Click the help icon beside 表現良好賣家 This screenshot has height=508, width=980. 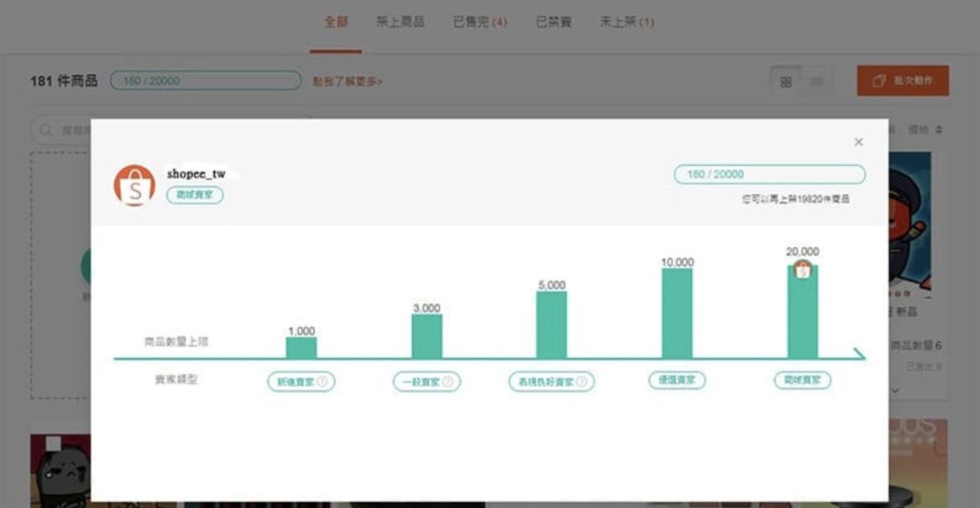click(582, 382)
